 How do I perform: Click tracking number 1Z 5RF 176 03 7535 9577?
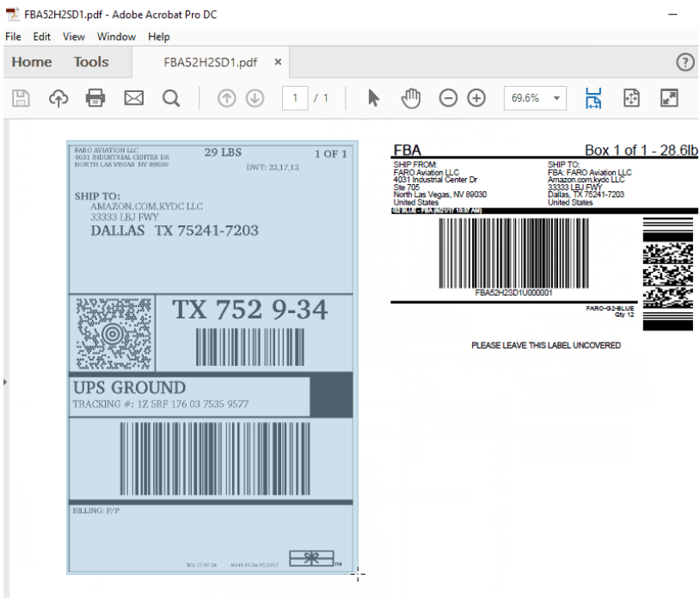pyautogui.click(x=193, y=404)
